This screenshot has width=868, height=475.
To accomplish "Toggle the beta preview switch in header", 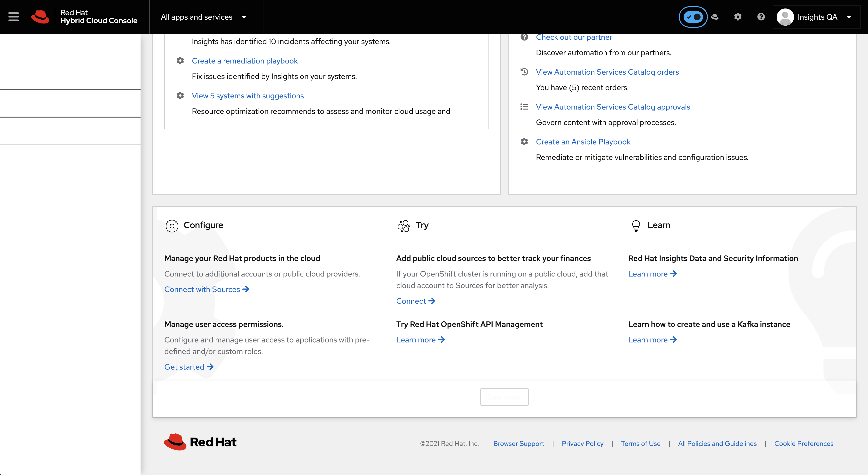I will (x=693, y=17).
